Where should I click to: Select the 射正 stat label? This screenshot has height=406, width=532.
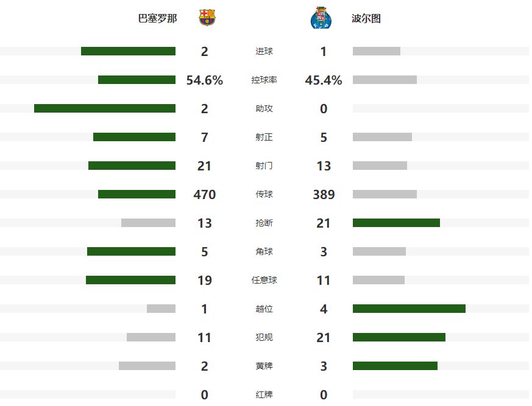pos(264,137)
